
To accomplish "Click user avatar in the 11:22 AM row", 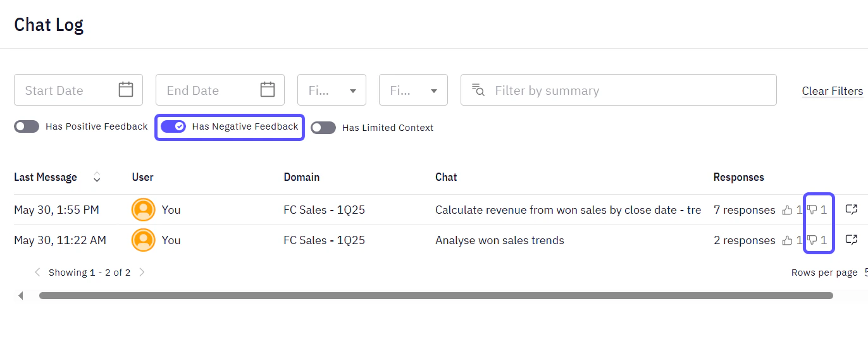I will coord(144,240).
